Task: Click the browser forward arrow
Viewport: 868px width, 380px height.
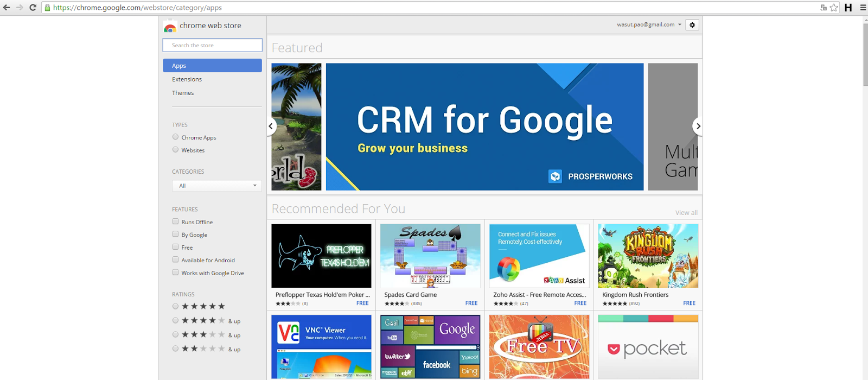Action: coord(20,8)
